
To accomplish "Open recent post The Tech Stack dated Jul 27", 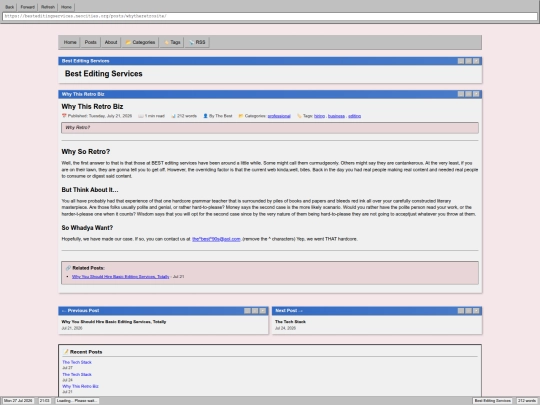I will coord(77,362).
